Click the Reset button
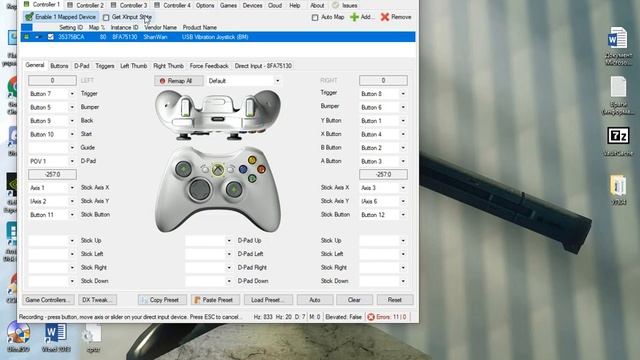 395,300
